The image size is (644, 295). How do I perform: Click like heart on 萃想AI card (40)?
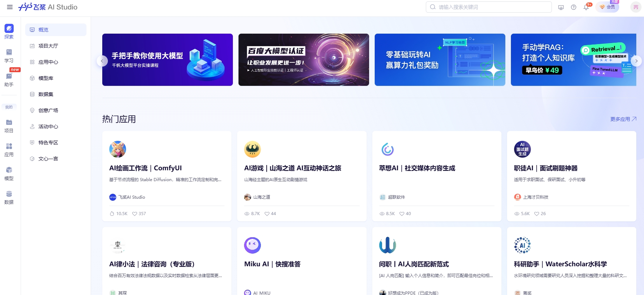[402, 214]
